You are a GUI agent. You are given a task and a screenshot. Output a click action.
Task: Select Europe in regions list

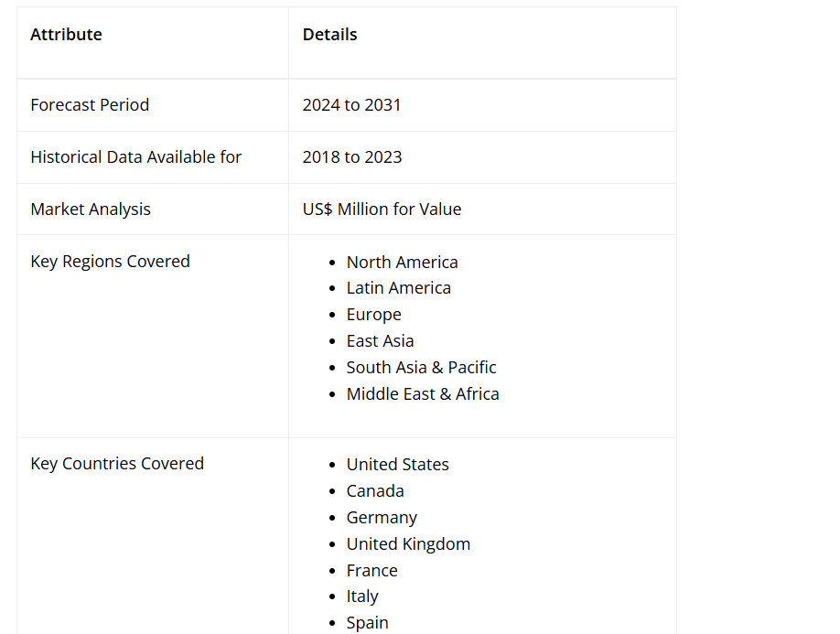(373, 315)
